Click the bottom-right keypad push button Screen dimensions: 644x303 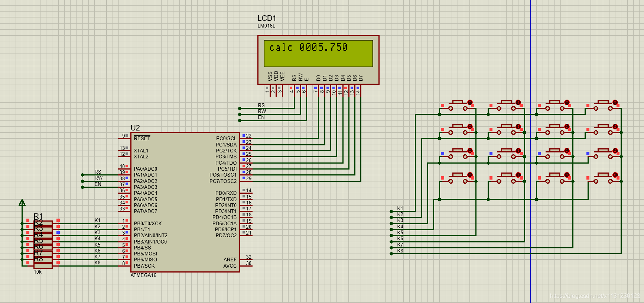click(x=603, y=178)
